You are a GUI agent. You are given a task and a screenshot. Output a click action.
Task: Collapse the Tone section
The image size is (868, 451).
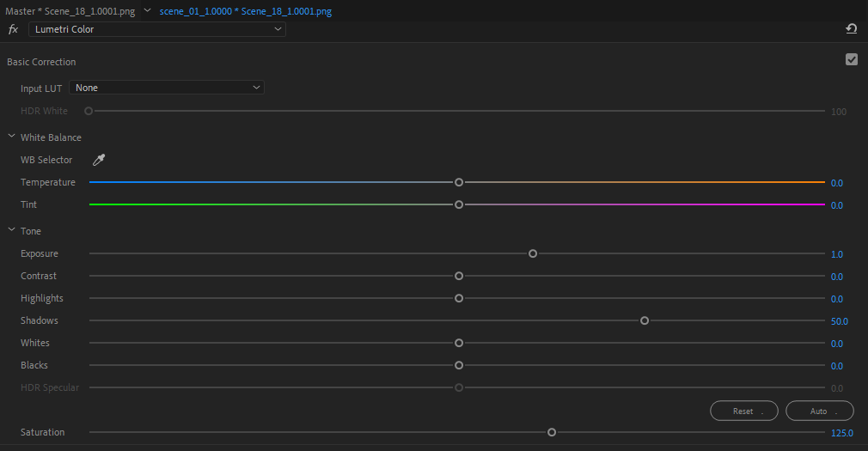[11, 229]
